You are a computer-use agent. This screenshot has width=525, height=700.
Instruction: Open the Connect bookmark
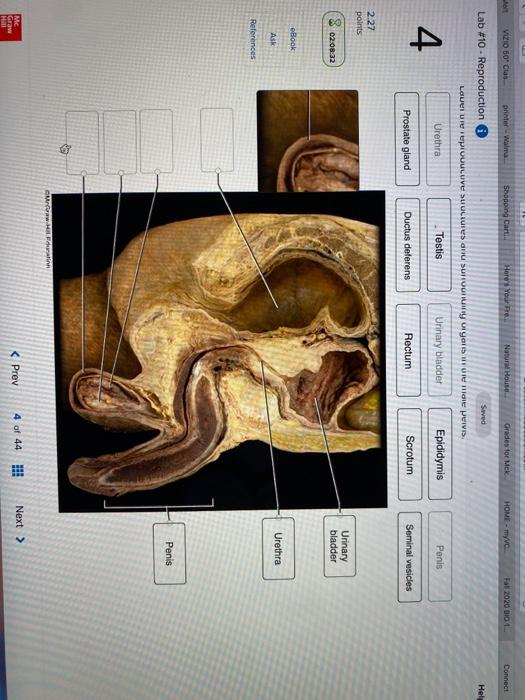(506, 678)
